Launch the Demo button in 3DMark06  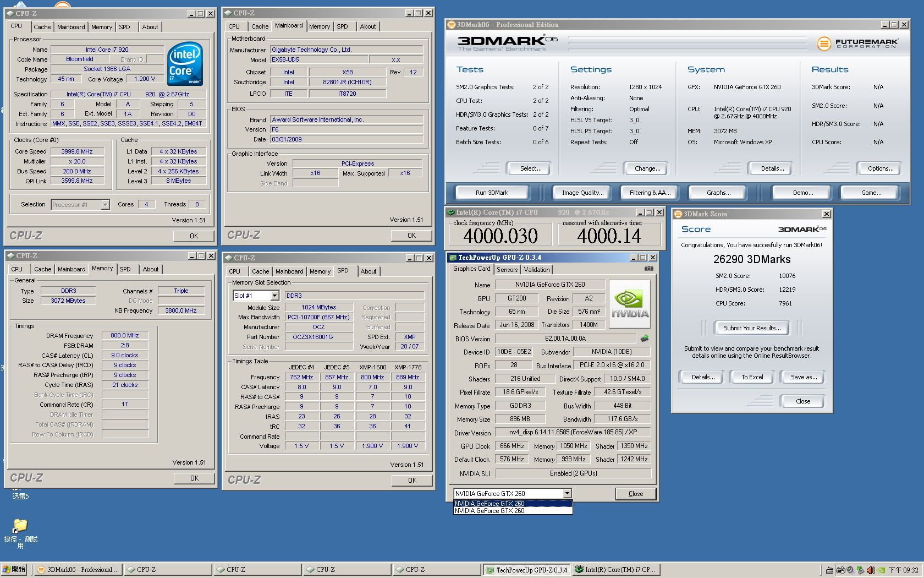coord(802,193)
